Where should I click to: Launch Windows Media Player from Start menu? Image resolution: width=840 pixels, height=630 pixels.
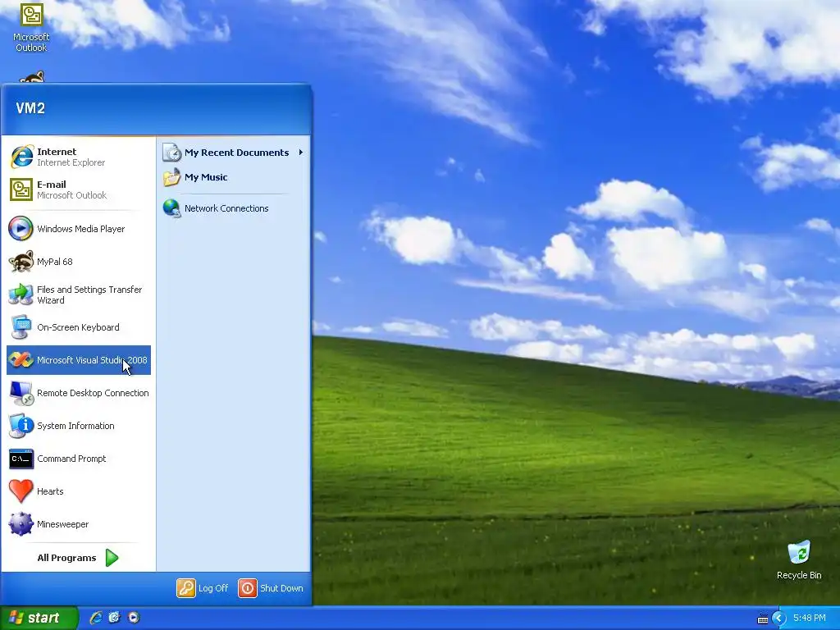tap(79, 229)
